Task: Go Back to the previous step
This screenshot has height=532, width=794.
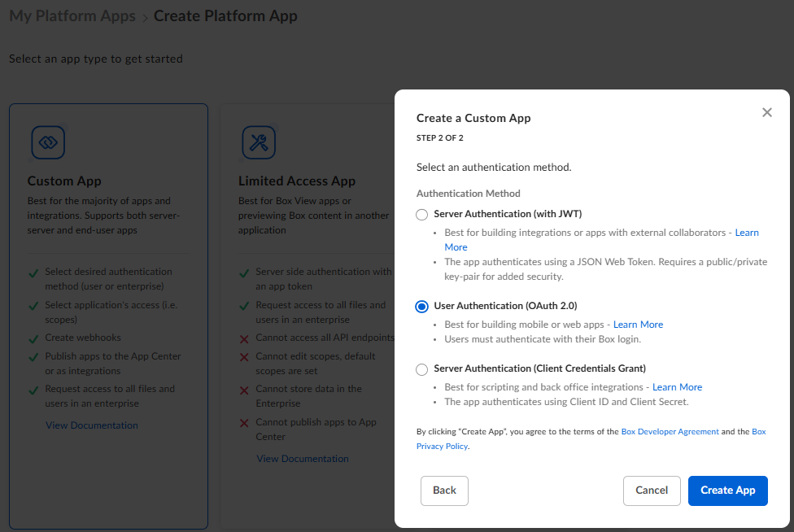Action: (444, 491)
